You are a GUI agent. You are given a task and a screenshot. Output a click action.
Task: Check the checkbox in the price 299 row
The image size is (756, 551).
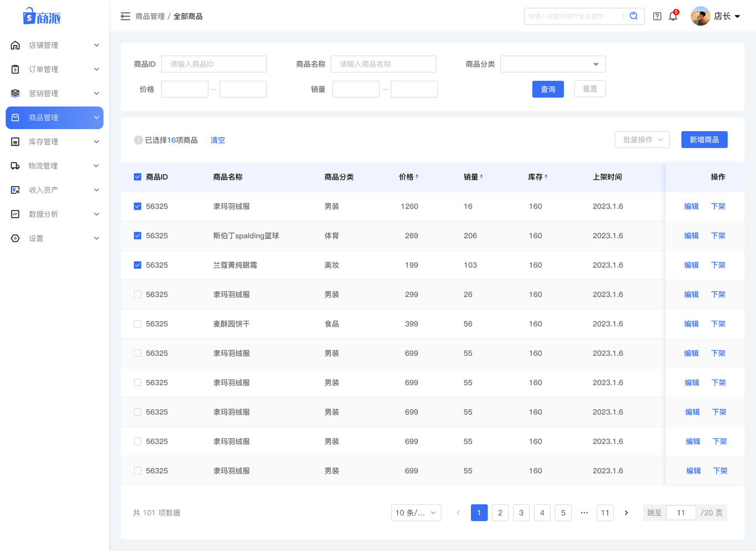coord(137,294)
